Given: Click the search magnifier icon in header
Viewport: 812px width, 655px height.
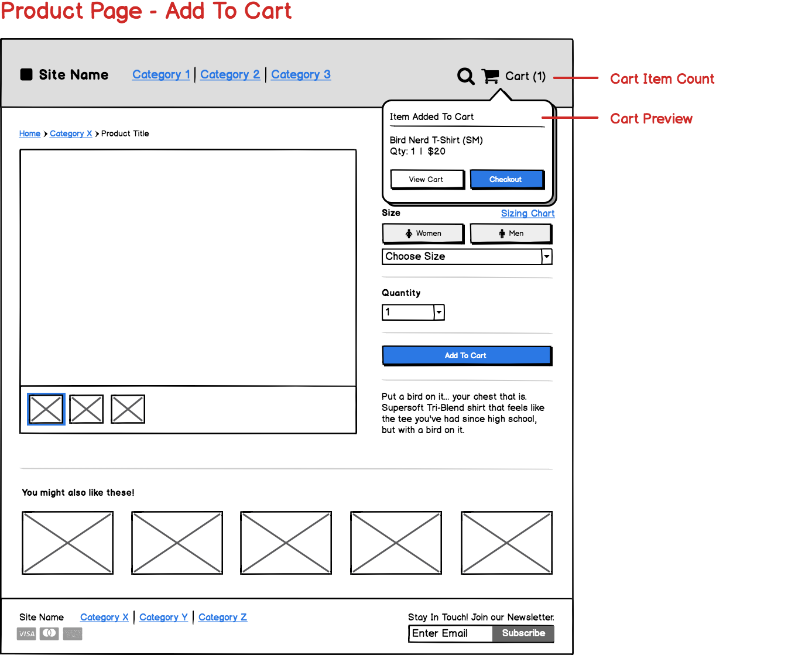Looking at the screenshot, I should tap(465, 76).
